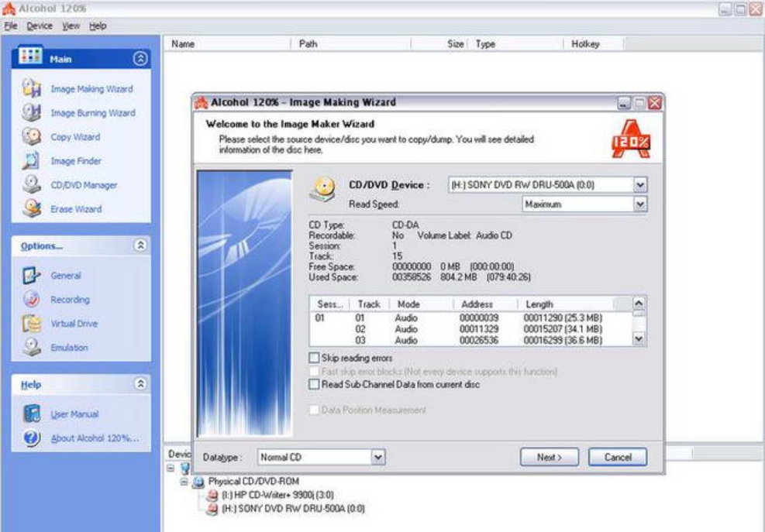The image size is (765, 532).
Task: Toggle Read Sub-Channel Data from current disc
Action: [x=314, y=384]
